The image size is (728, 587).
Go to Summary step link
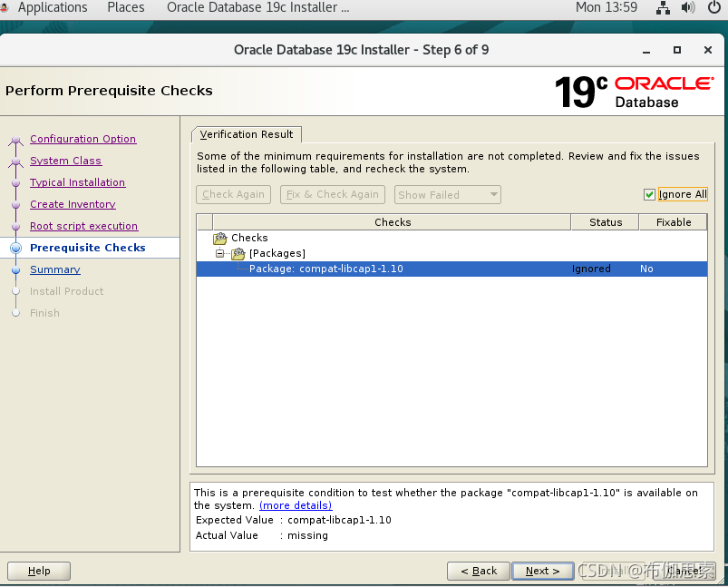tap(54, 270)
